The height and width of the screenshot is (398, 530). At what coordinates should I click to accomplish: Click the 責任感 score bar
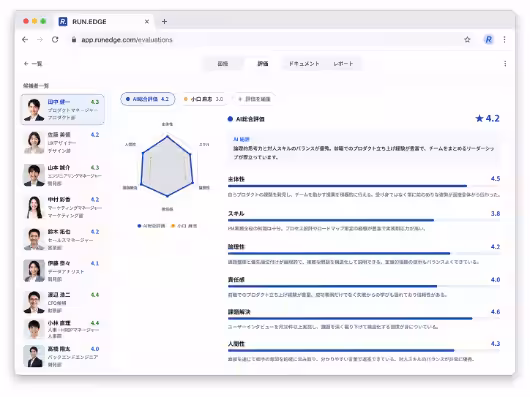point(364,286)
